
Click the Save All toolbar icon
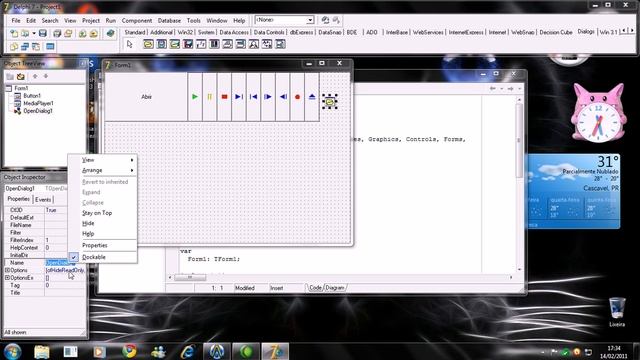pos(57,33)
